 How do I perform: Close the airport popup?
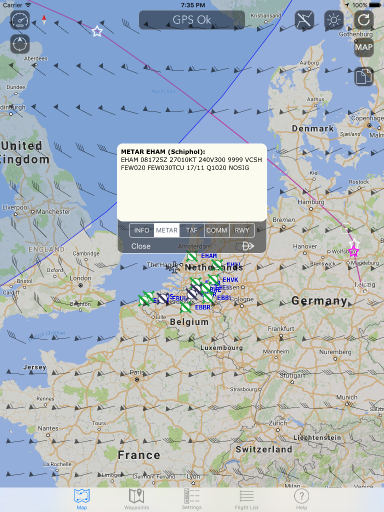point(141,246)
